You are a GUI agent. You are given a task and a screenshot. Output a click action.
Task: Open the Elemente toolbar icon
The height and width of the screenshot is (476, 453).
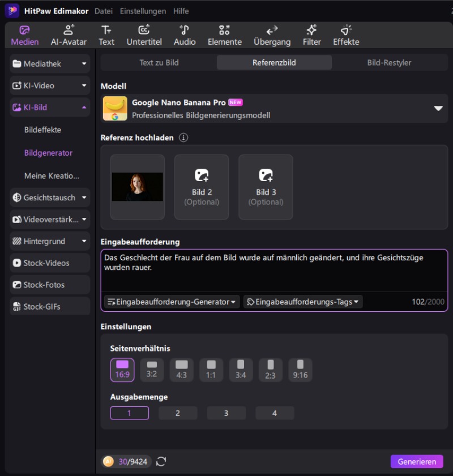point(224,35)
